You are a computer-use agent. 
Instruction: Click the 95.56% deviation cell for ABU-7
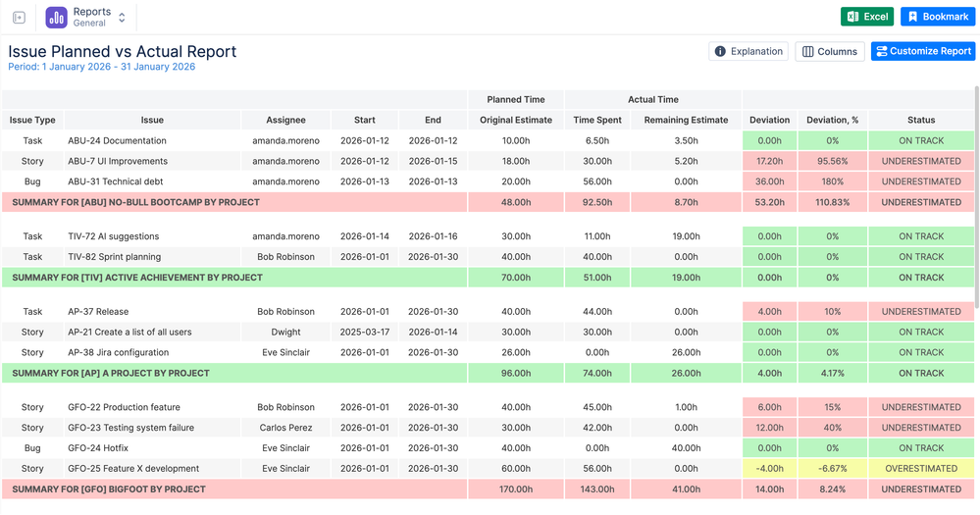coord(832,161)
